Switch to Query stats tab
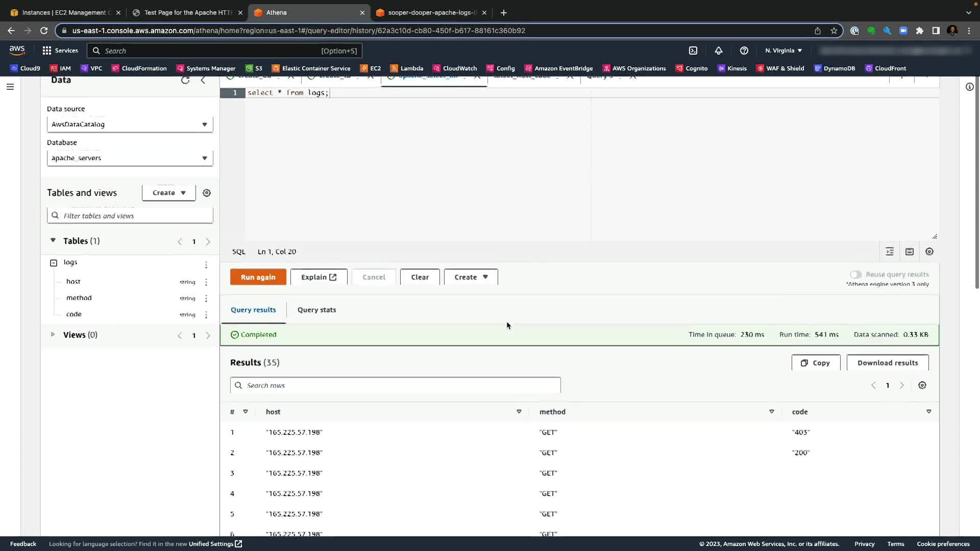Viewport: 980px width, 551px height. (316, 310)
